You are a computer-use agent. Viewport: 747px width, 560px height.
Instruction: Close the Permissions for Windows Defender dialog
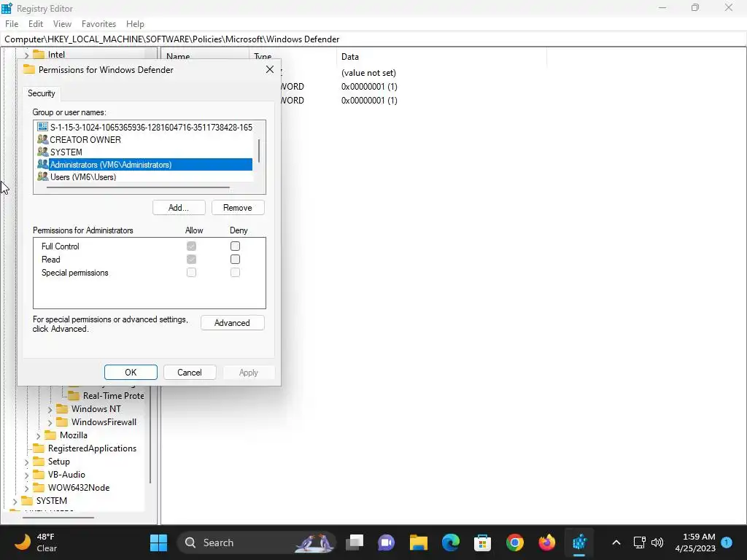(270, 69)
